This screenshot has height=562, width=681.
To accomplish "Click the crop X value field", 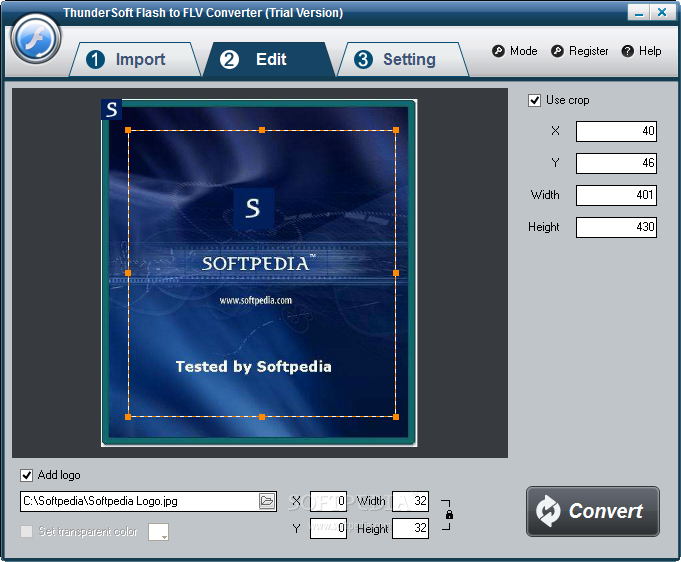I will coord(616,131).
